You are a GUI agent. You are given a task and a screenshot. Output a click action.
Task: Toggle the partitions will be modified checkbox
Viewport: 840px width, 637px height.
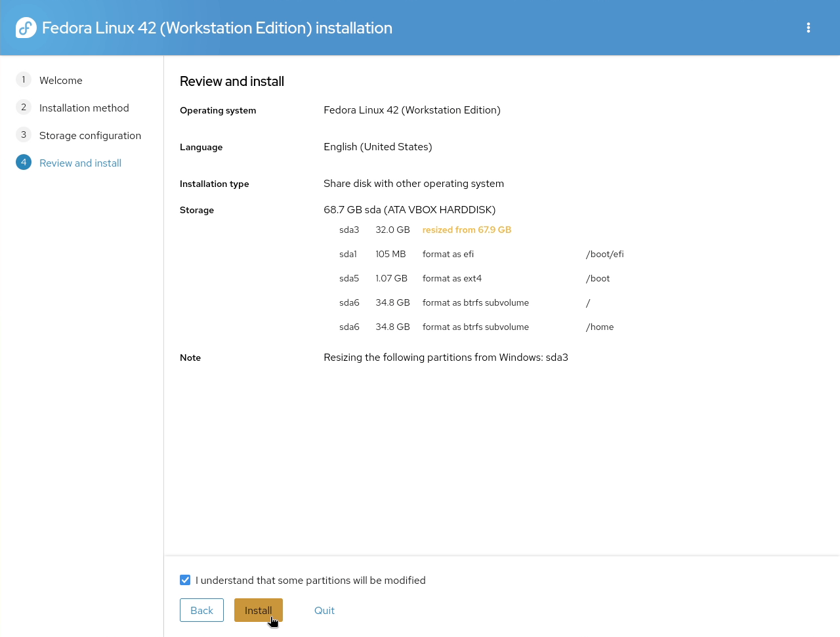click(185, 580)
